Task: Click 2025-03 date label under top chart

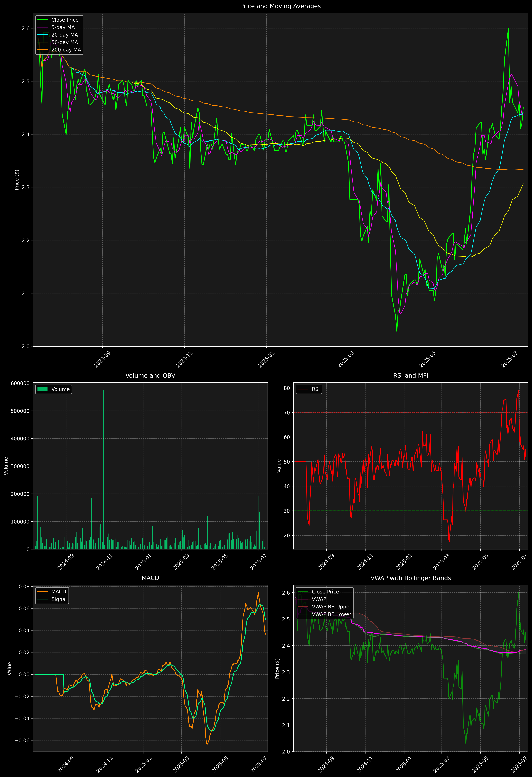Action: 346,359
